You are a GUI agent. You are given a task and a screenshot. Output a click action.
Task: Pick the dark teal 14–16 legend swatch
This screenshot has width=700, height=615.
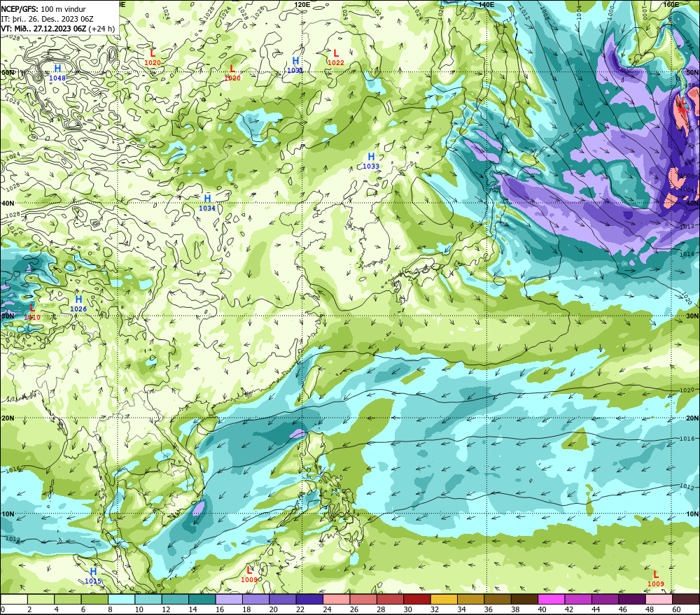pyautogui.click(x=202, y=599)
